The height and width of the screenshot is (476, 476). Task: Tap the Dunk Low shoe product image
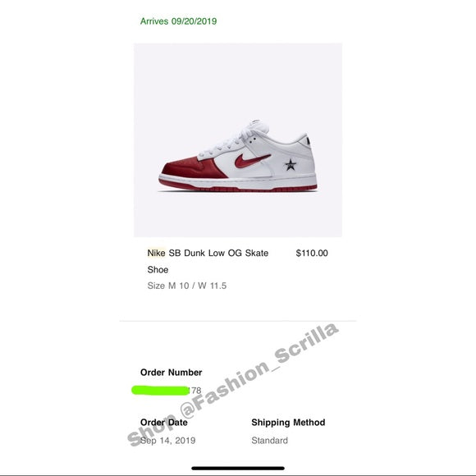coord(238,140)
